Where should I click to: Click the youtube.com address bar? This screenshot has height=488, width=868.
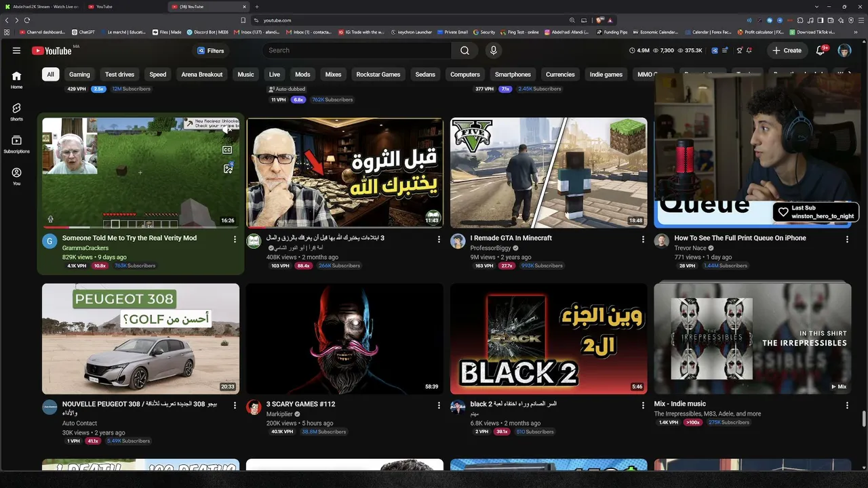(x=414, y=20)
